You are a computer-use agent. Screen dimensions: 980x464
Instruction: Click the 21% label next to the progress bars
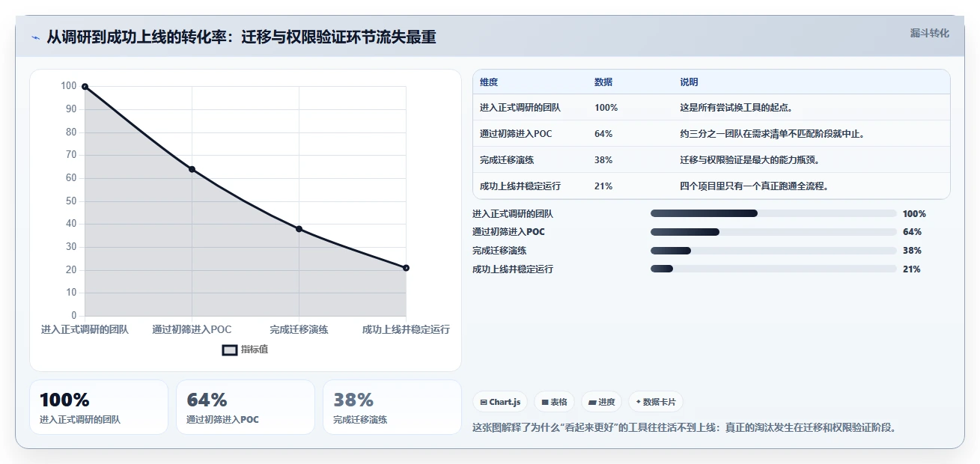(x=912, y=269)
